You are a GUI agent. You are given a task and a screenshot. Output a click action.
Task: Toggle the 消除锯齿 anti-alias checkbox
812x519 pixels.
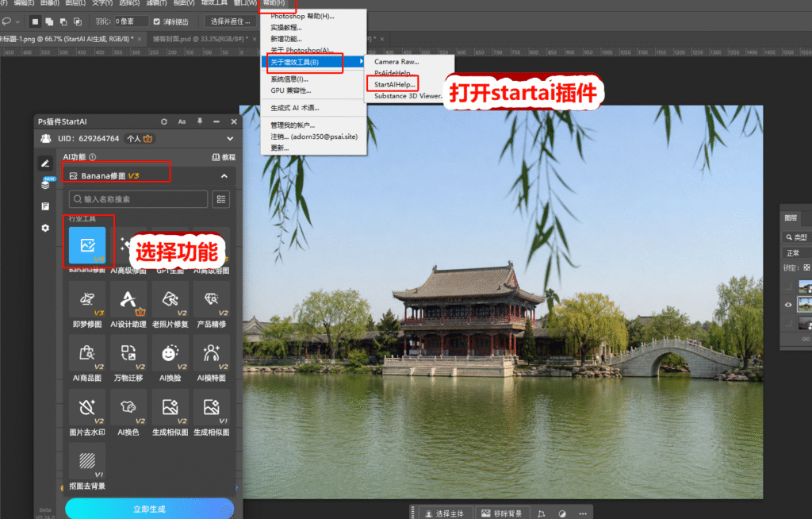pyautogui.click(x=156, y=21)
